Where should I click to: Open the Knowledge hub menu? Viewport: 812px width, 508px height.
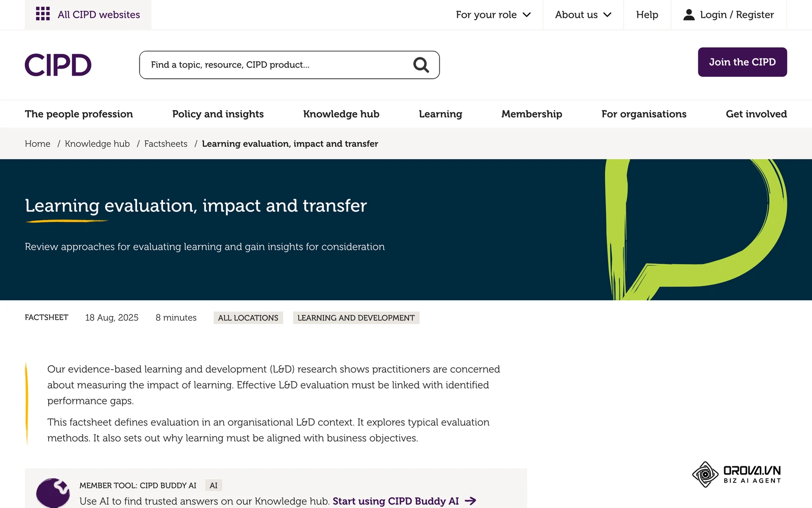click(x=341, y=114)
